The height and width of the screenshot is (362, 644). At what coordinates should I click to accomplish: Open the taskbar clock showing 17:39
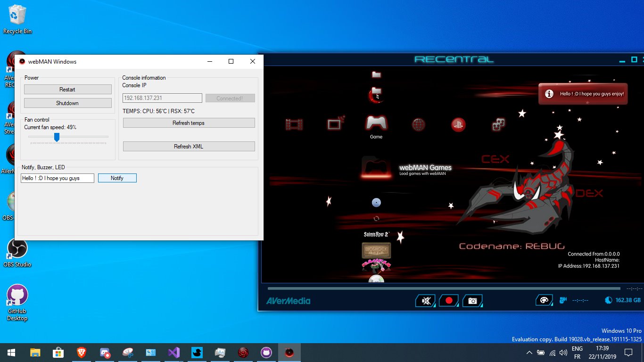click(x=602, y=353)
